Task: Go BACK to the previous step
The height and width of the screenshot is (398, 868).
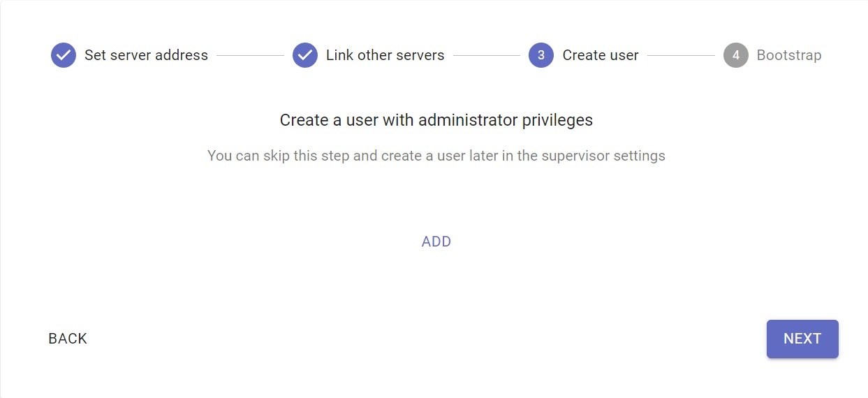Action: [x=68, y=339]
